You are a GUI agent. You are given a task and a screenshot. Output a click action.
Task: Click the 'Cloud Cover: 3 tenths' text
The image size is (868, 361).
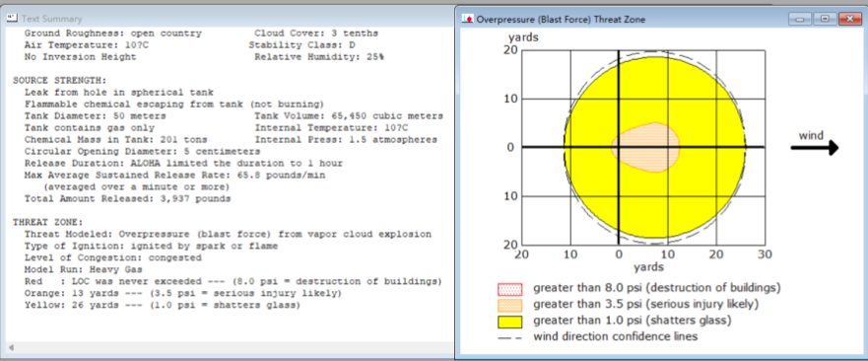coord(316,34)
